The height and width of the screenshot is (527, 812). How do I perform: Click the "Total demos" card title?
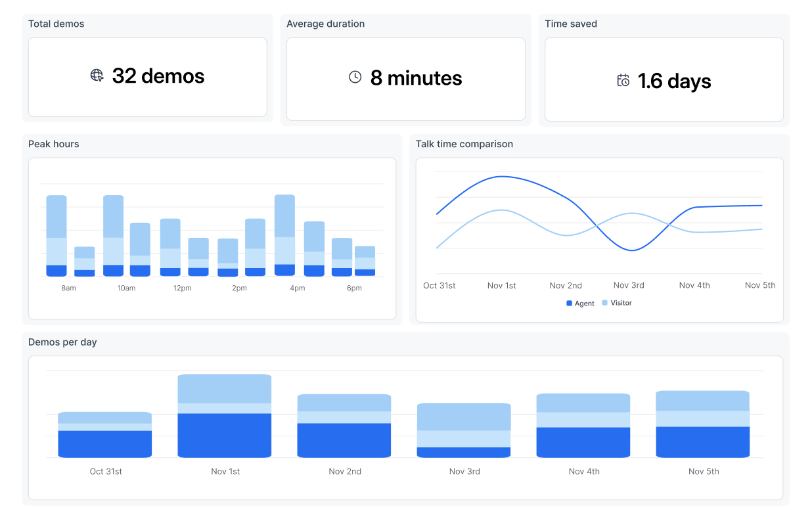pyautogui.click(x=56, y=24)
